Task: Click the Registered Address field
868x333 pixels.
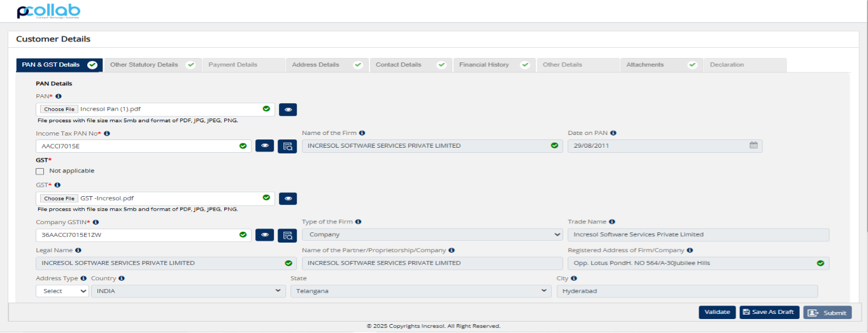Action: (x=699, y=263)
